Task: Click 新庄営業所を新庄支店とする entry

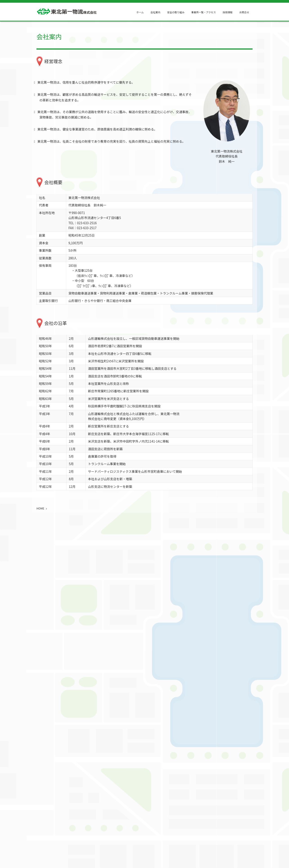Action: (x=108, y=427)
